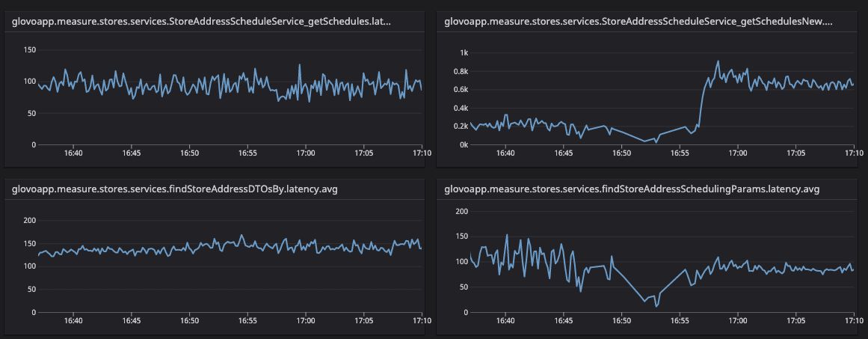The width and height of the screenshot is (868, 339).
Task: Click the "17:00" time label in the getSchedules panel
Action: 306,153
